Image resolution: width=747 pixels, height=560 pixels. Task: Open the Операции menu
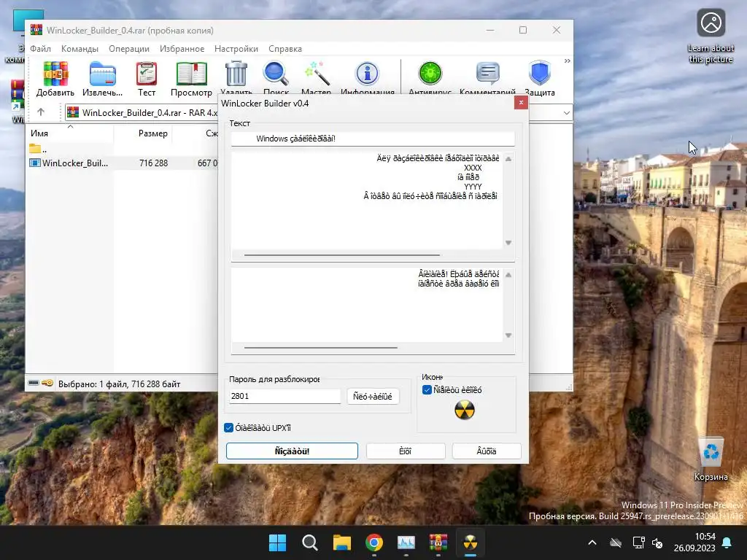pyautogui.click(x=129, y=49)
